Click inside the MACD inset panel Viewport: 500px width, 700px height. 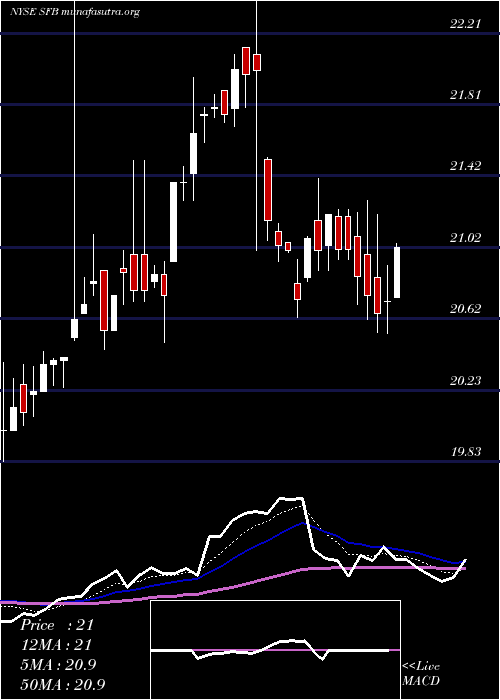click(275, 650)
